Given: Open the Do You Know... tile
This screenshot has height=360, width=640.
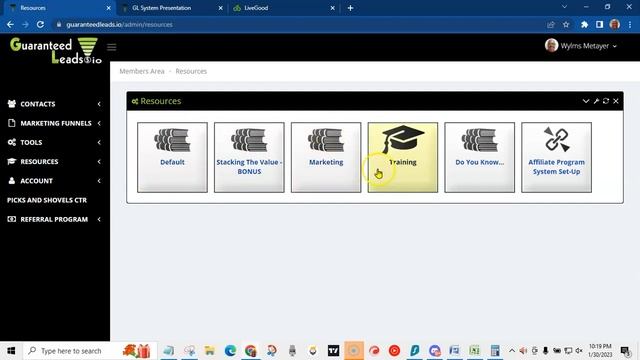Looking at the screenshot, I should point(480,157).
